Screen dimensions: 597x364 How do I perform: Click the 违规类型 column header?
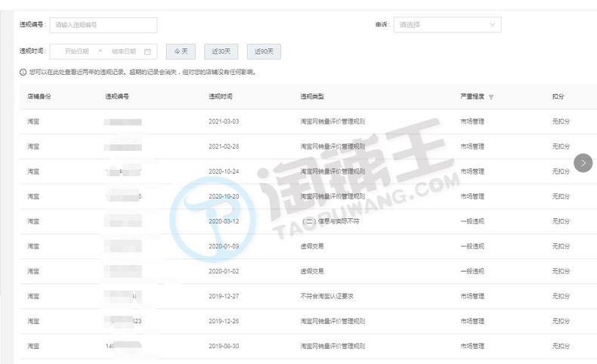pyautogui.click(x=312, y=97)
